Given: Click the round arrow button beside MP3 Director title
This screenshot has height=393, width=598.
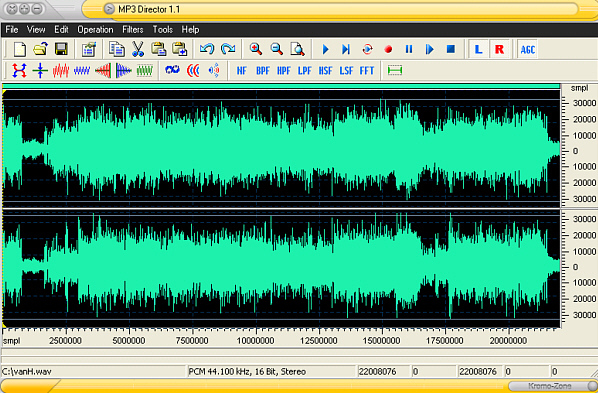Looking at the screenshot, I should click(109, 9).
